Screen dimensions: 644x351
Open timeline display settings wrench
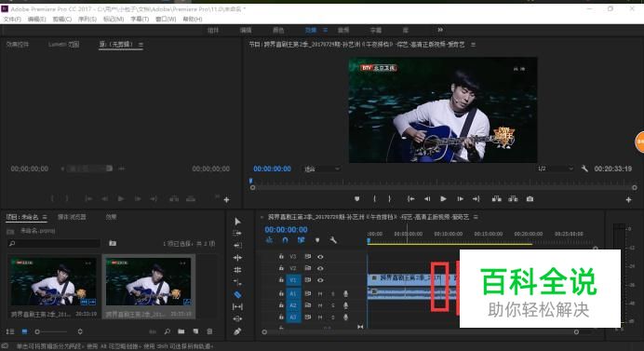click(x=333, y=240)
